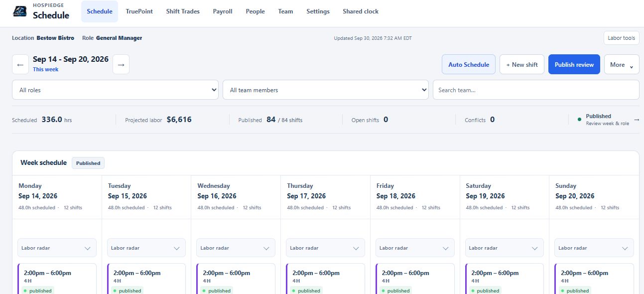Click the Scheduled 336.0 hrs stat
Viewport: 644px width, 294px height.
point(42,120)
